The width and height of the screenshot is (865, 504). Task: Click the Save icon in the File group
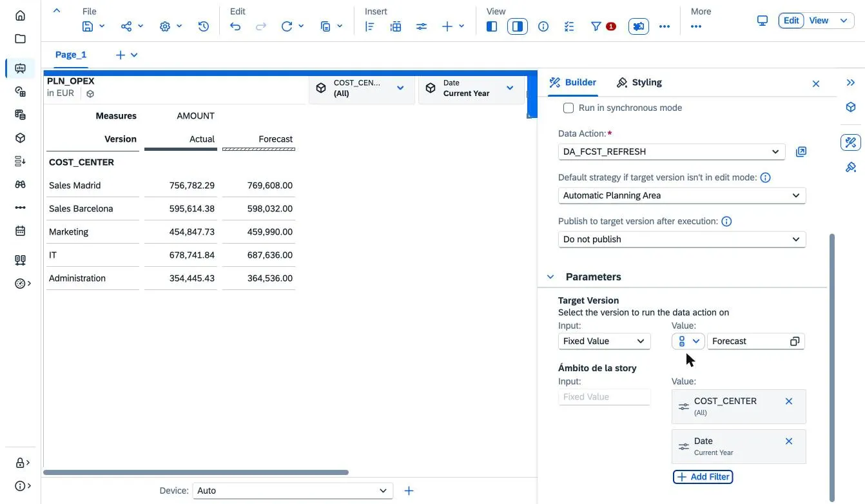(x=88, y=26)
